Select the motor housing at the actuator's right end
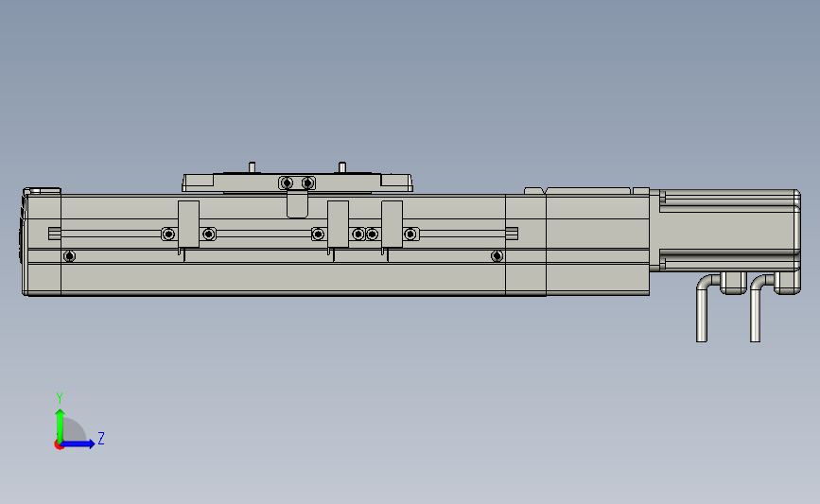Screen dimensions: 820x504 pyautogui.click(x=724, y=230)
